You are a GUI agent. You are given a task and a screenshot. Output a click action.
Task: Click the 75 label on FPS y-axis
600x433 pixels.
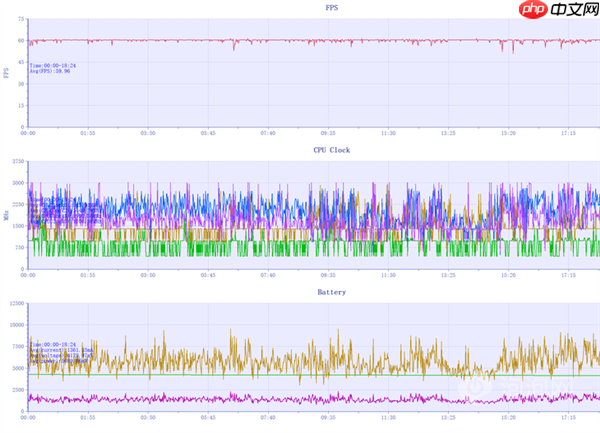coord(20,19)
